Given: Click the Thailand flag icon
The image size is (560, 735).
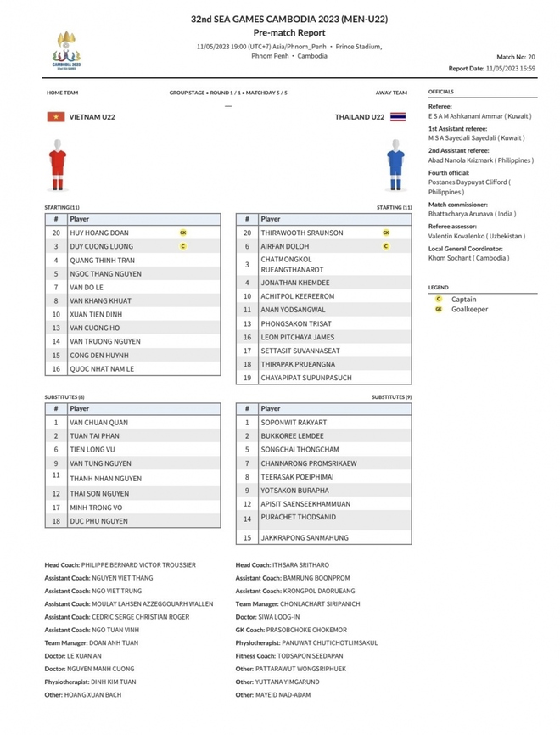Looking at the screenshot, I should pos(398,117).
